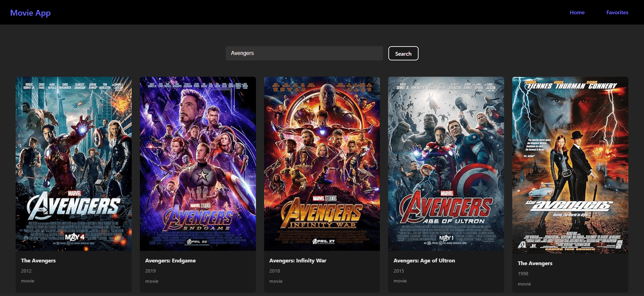Click the 2012 year label
This screenshot has height=296, width=644.
pyautogui.click(x=26, y=271)
